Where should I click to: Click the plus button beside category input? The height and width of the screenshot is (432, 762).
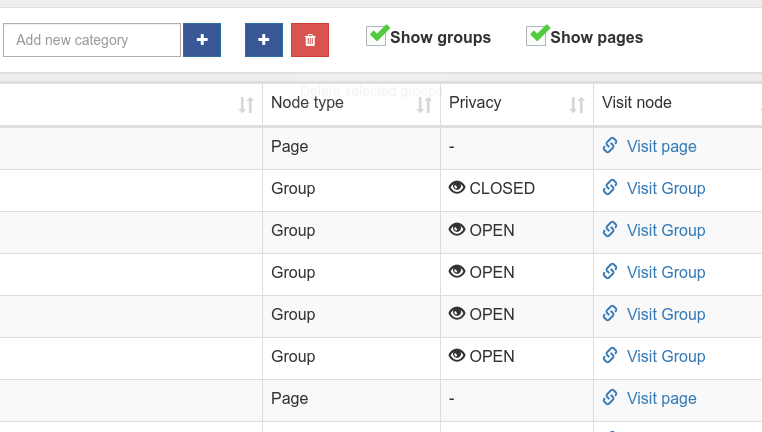(x=202, y=40)
